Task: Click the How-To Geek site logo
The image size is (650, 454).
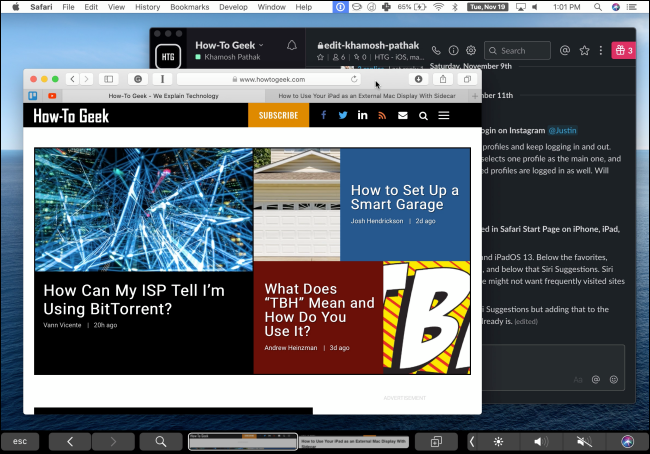Action: 71,116
